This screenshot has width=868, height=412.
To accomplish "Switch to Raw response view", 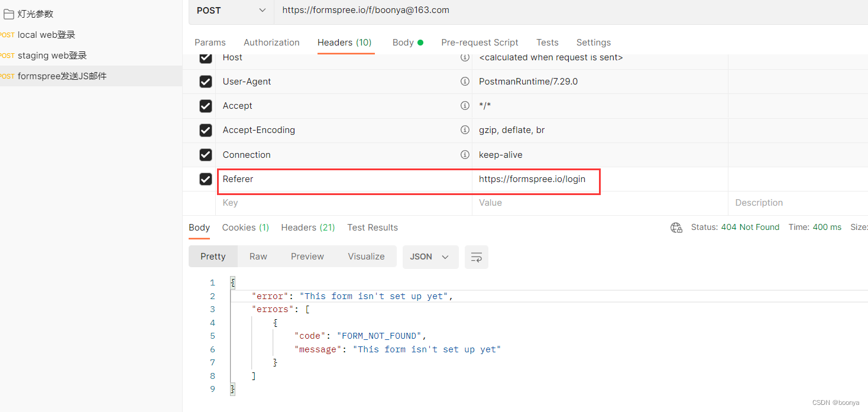I will pyautogui.click(x=258, y=257).
